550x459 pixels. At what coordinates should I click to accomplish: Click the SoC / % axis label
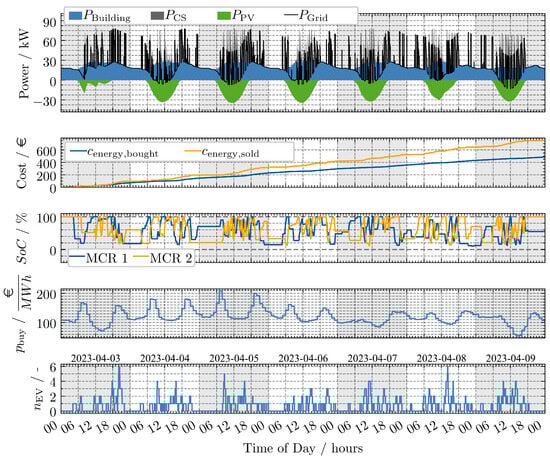point(22,238)
